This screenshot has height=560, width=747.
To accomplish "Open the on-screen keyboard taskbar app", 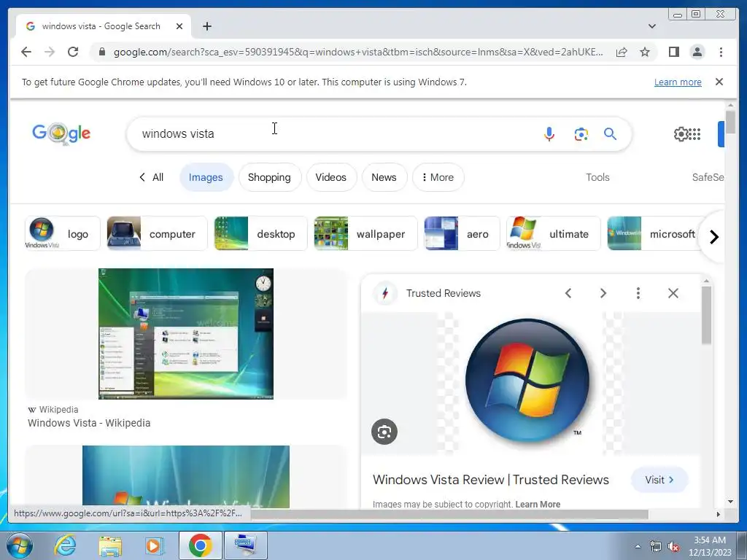I will [x=245, y=545].
